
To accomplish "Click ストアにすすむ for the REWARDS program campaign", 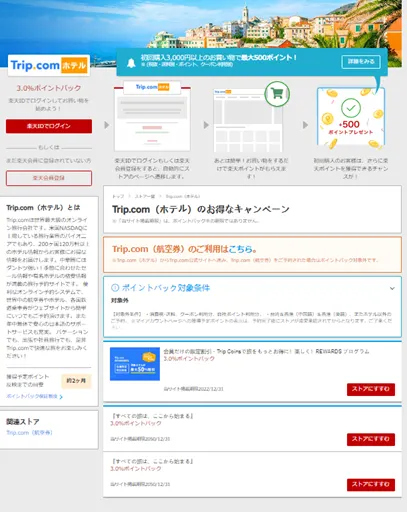I will [371, 389].
